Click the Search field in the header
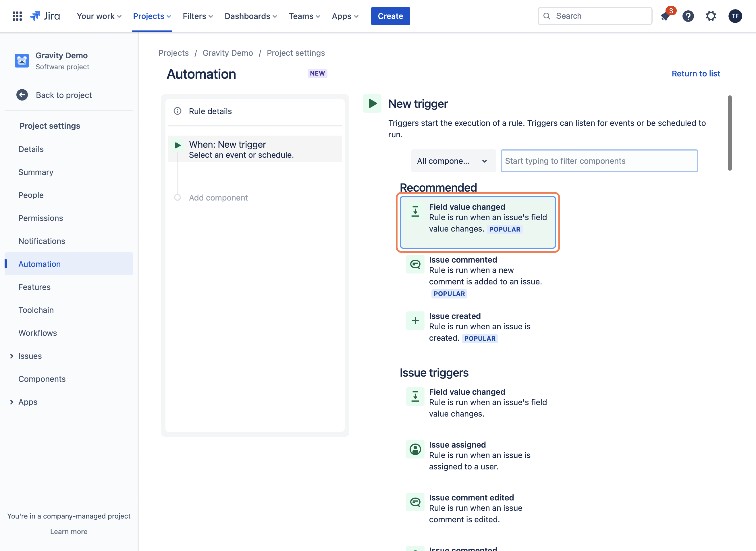 (595, 16)
